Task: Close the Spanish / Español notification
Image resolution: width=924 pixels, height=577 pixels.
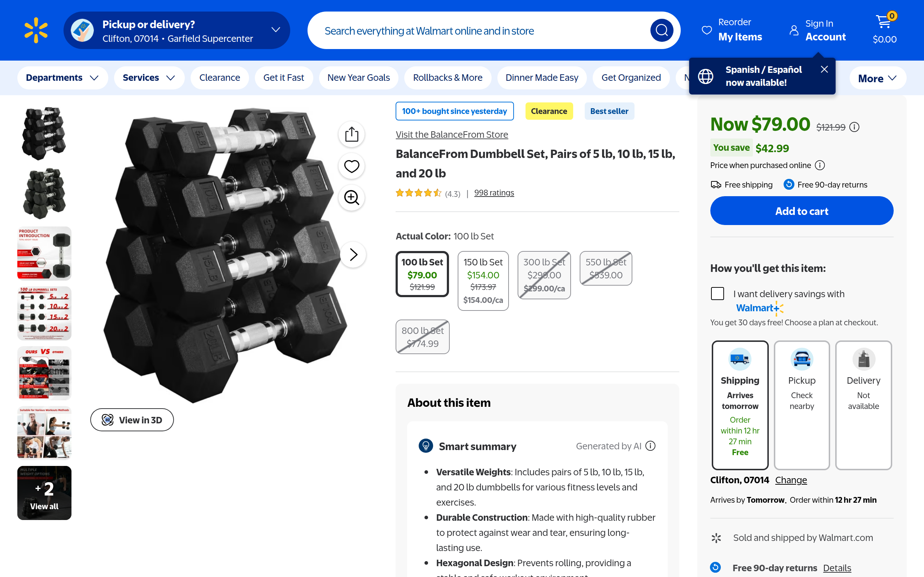Action: [824, 69]
